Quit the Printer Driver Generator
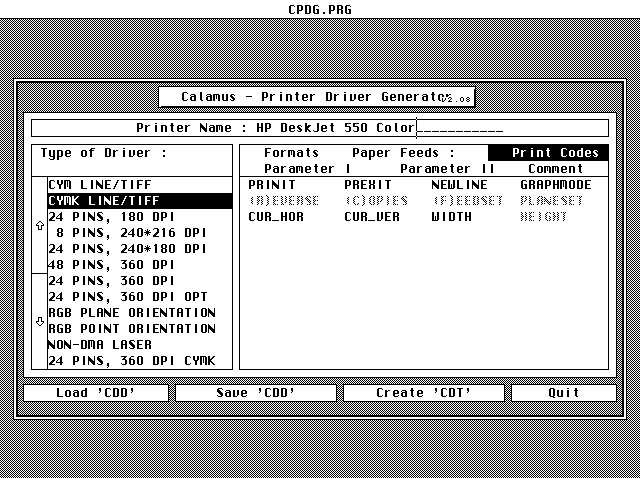This screenshot has height=478, width=640. click(564, 393)
